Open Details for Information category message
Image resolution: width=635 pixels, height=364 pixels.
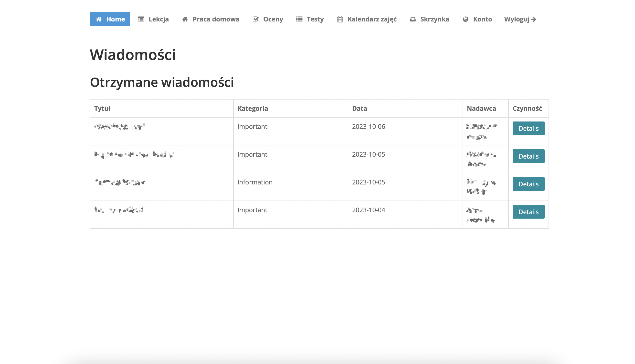pos(529,184)
